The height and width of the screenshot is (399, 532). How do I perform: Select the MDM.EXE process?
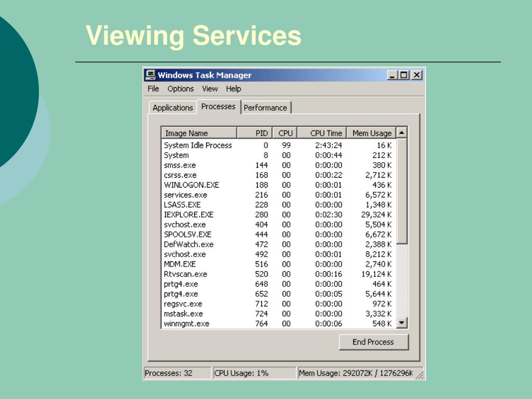(278, 264)
